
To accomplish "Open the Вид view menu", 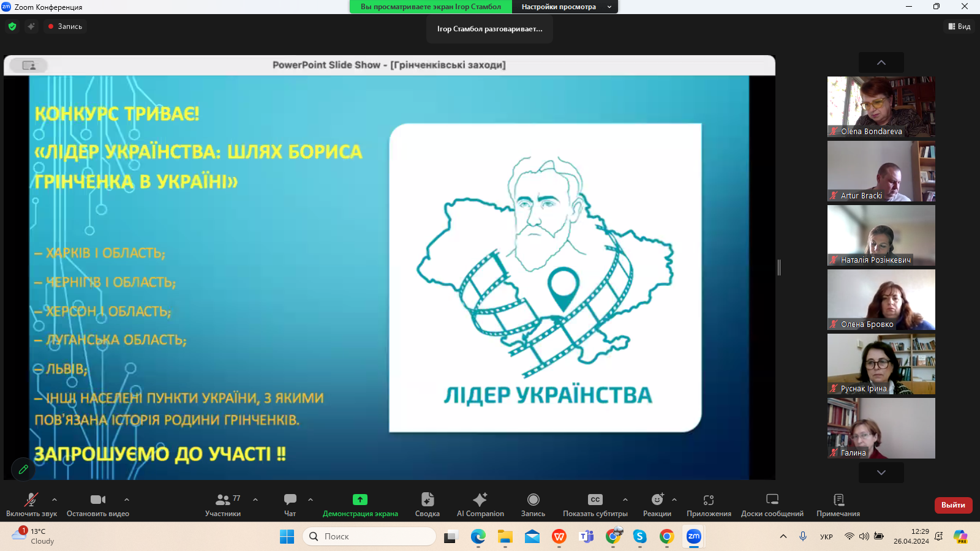I will [x=959, y=26].
